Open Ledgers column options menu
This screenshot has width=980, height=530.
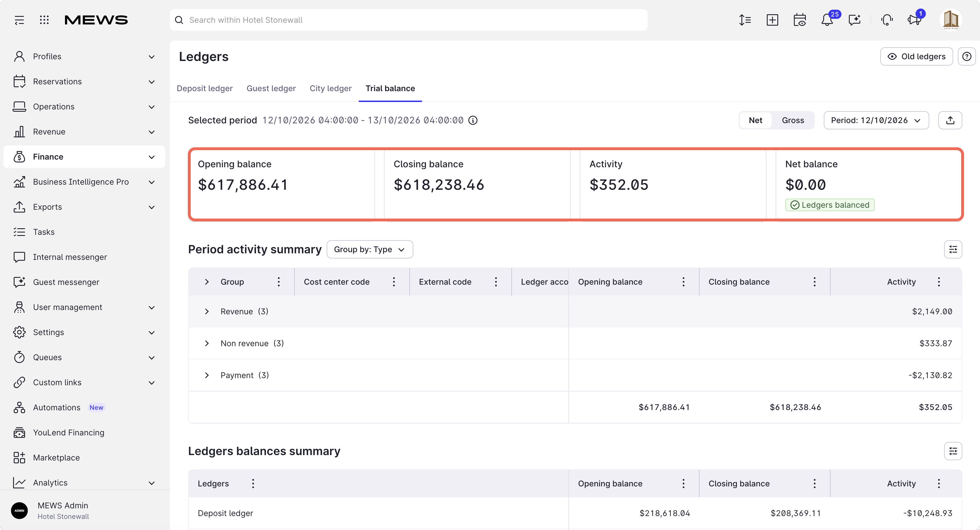tap(253, 484)
